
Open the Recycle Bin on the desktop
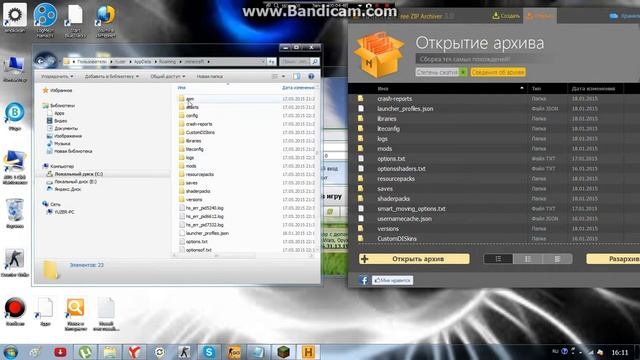point(15,213)
